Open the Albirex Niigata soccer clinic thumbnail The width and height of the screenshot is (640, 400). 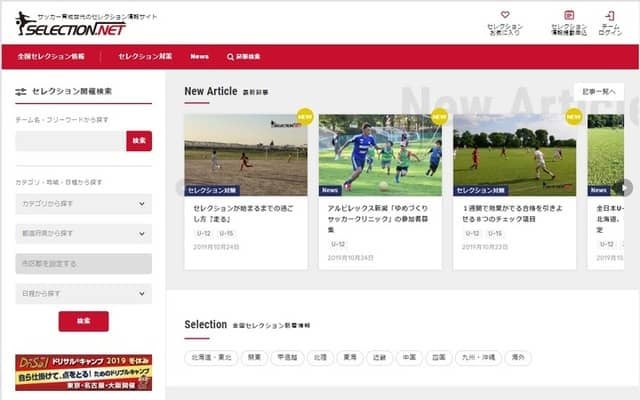click(x=380, y=155)
